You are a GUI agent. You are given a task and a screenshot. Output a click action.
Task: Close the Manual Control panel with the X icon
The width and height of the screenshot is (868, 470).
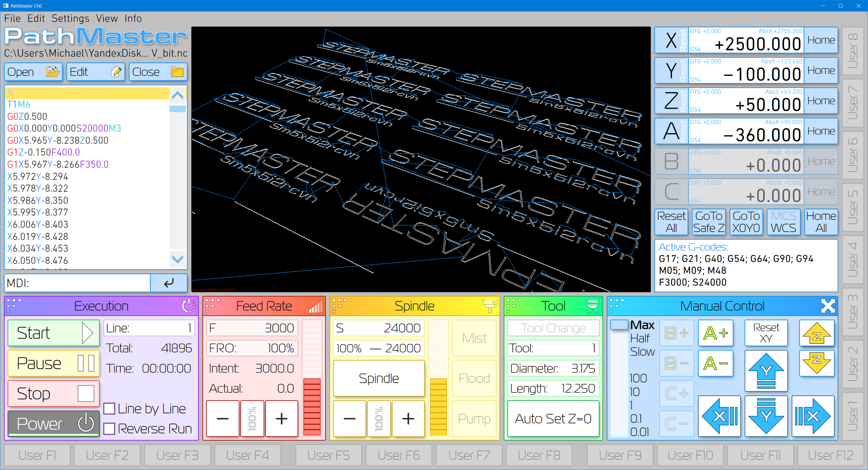point(828,306)
